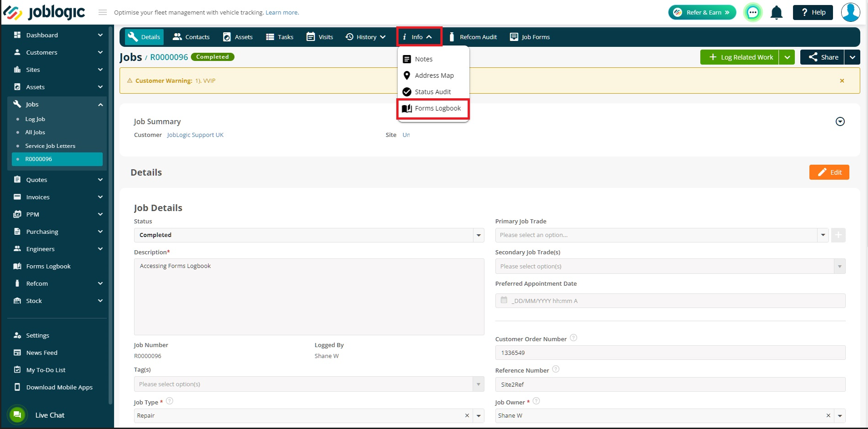This screenshot has width=868, height=429.
Task: Click Job Owner help icon
Action: tap(536, 401)
